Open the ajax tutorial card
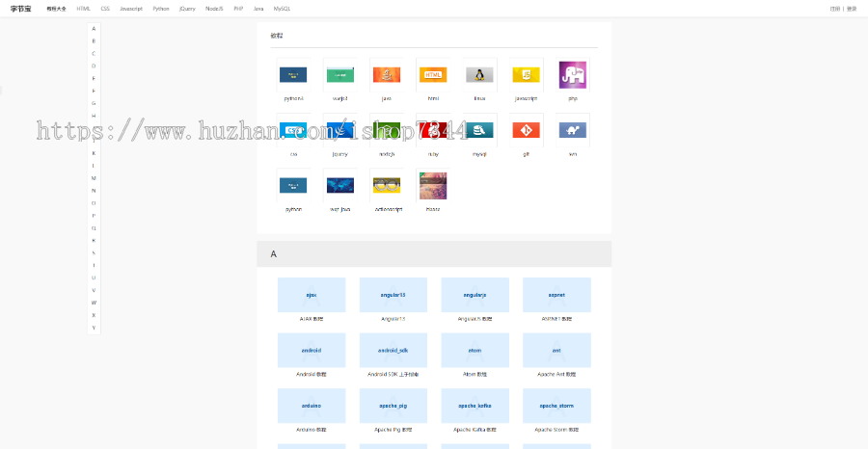Image resolution: width=868 pixels, height=449 pixels. coord(312,295)
